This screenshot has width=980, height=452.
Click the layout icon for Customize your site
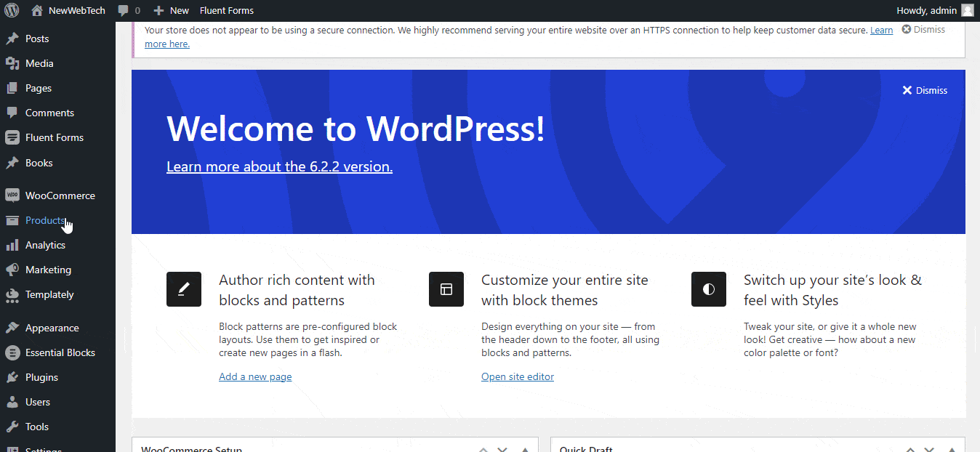coord(446,289)
